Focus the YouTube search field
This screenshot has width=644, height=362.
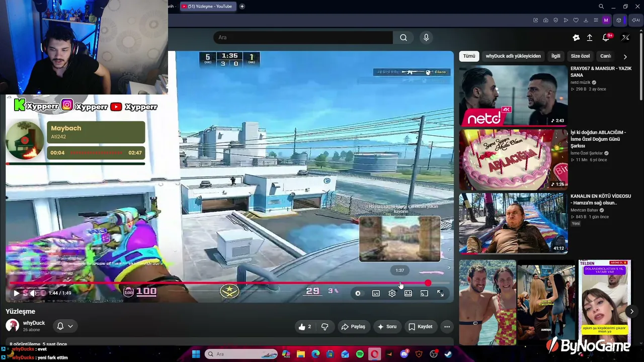click(x=303, y=37)
